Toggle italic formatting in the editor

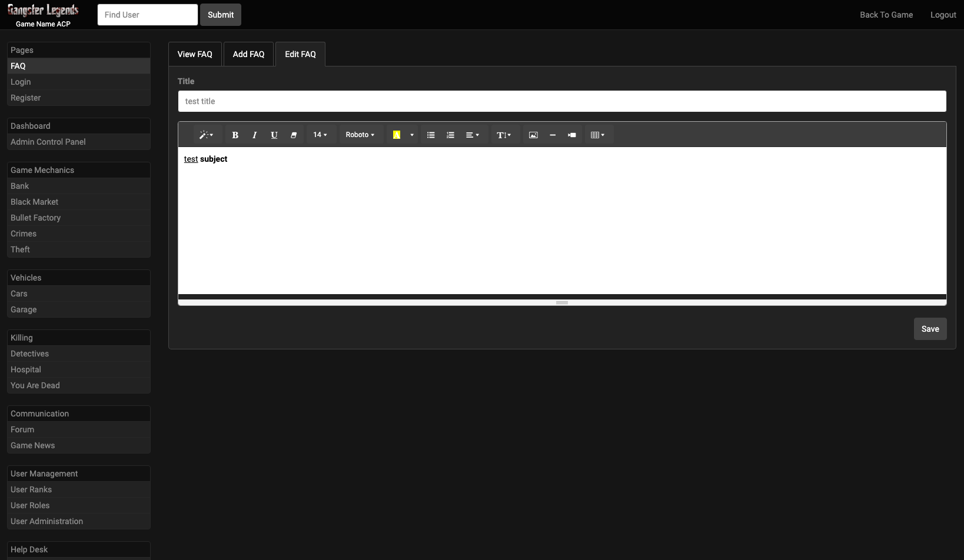click(254, 135)
